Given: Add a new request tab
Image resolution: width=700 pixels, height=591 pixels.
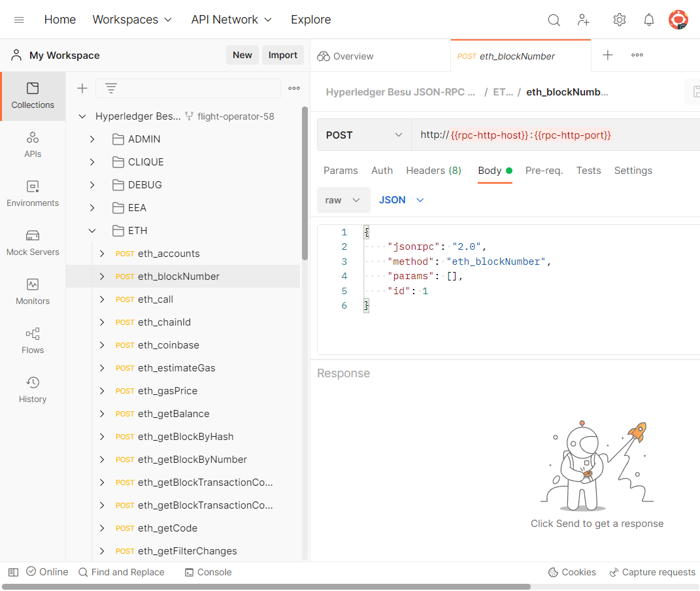Looking at the screenshot, I should click(x=608, y=56).
